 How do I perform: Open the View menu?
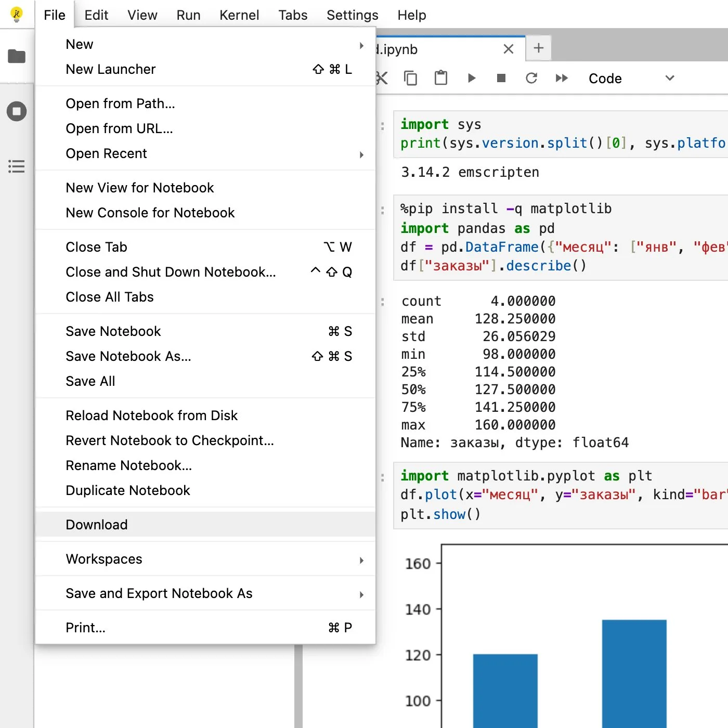coord(142,15)
